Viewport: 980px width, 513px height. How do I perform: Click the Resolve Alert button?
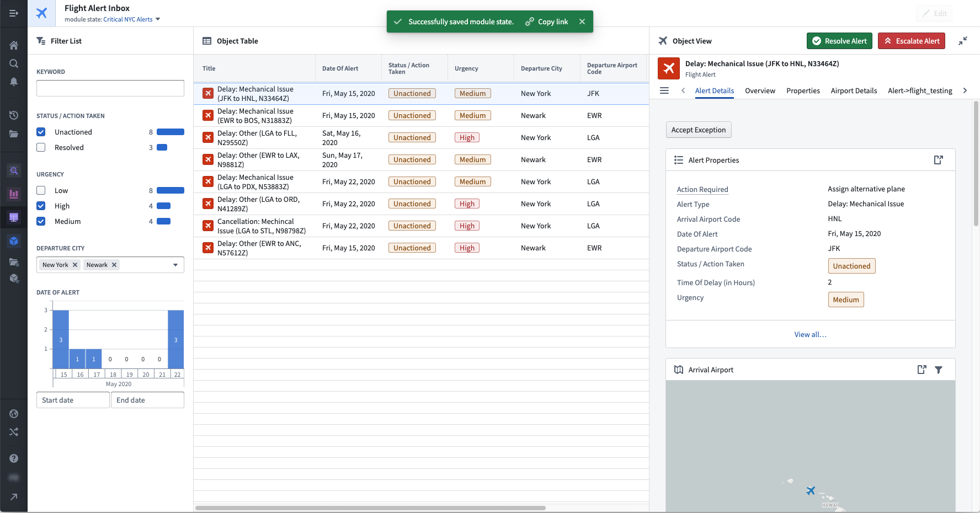[839, 41]
